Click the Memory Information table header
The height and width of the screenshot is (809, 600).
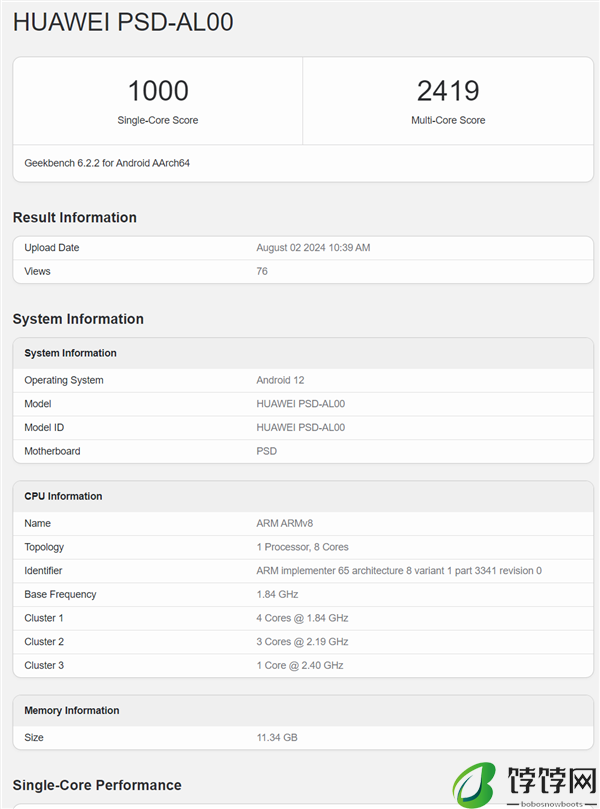(72, 710)
